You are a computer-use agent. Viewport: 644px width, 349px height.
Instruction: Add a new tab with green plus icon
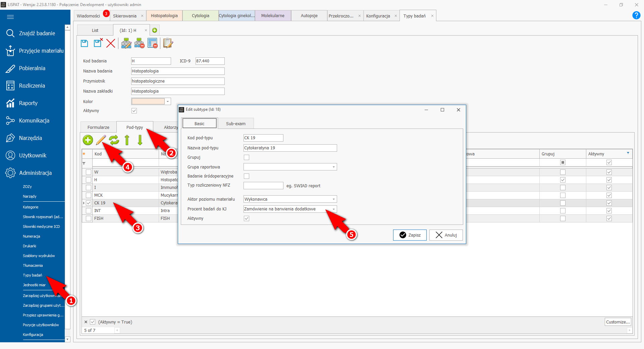tap(155, 30)
